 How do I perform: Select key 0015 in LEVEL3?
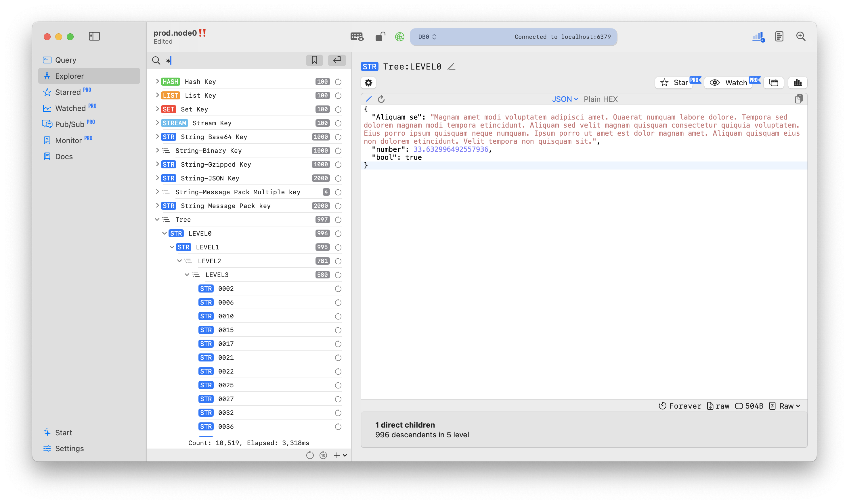[226, 330]
